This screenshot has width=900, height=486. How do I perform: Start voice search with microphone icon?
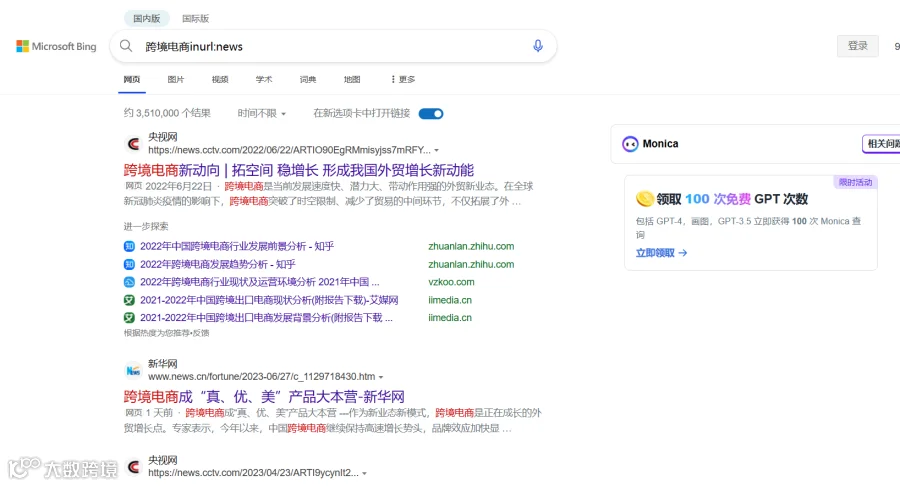538,46
